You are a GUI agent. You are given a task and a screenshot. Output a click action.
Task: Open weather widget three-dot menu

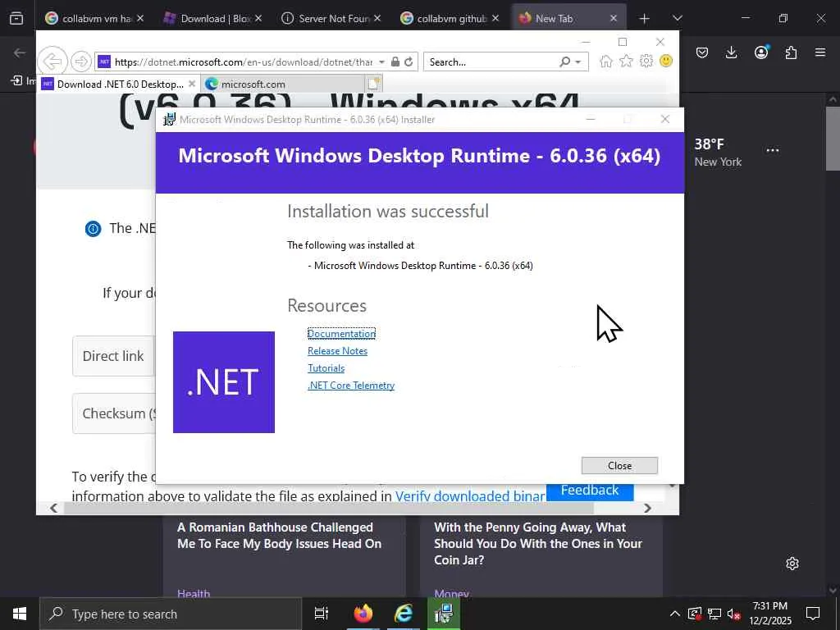coord(773,151)
